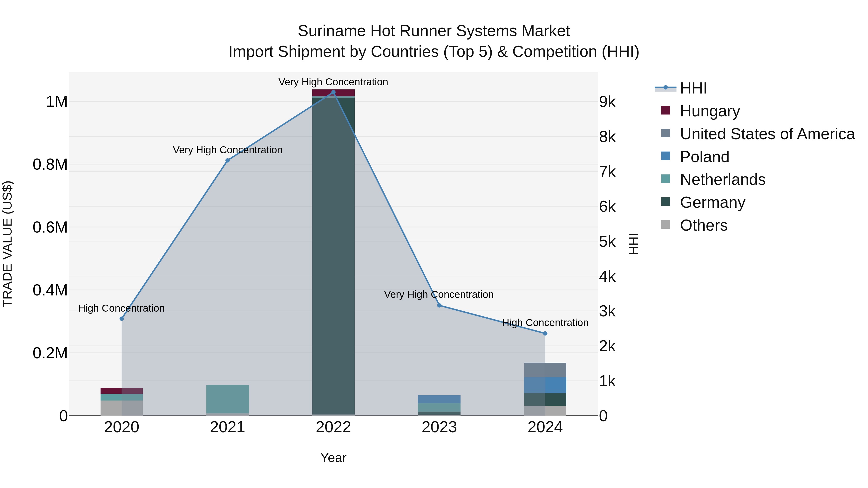Image resolution: width=868 pixels, height=488 pixels.
Task: Click the '0.2M' left axis tick
Action: (50, 353)
